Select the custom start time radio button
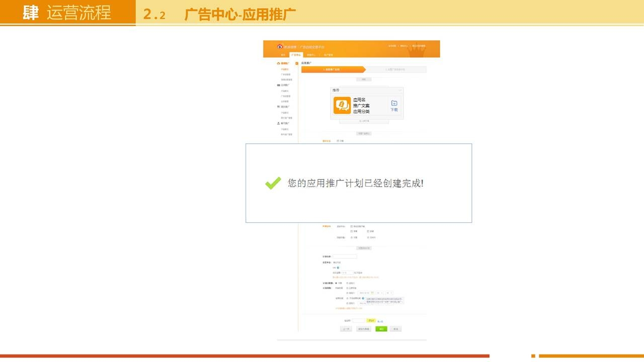Screen dimensions: 644x362 pyautogui.click(x=347, y=293)
